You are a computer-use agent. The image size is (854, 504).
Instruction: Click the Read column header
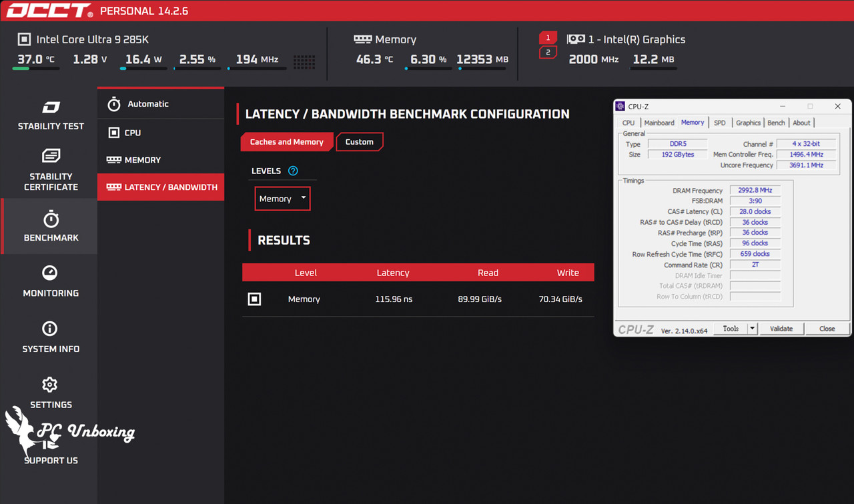click(x=488, y=273)
